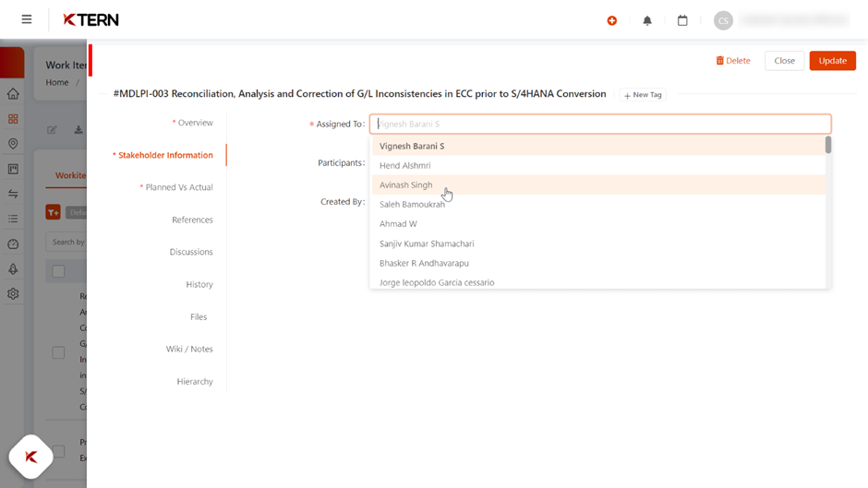Open the Stakeholder Information section

pyautogui.click(x=163, y=155)
